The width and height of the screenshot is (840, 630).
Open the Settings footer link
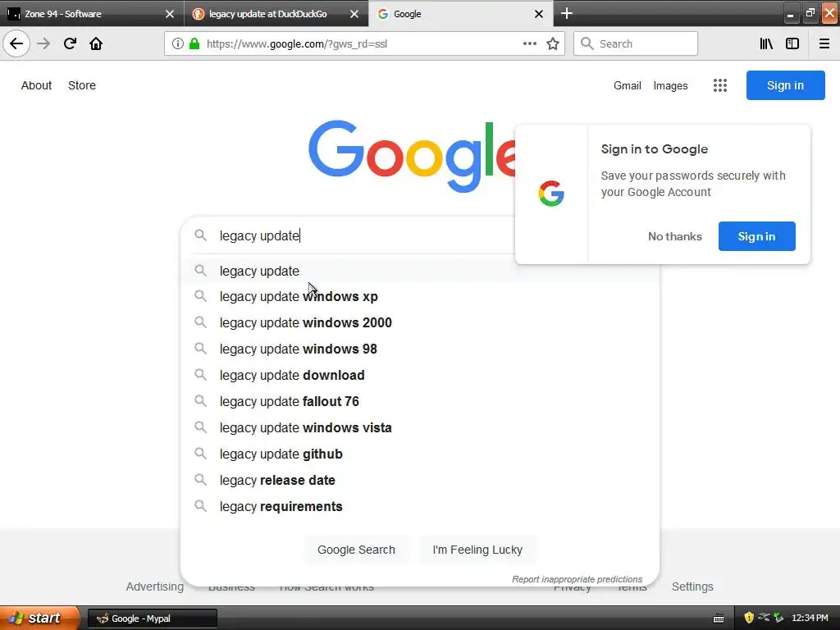[692, 587]
